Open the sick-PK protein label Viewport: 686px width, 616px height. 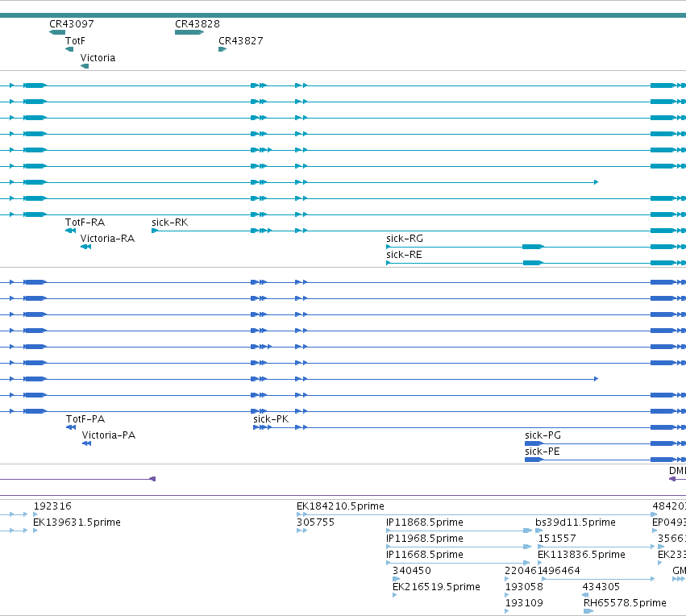coord(271,419)
